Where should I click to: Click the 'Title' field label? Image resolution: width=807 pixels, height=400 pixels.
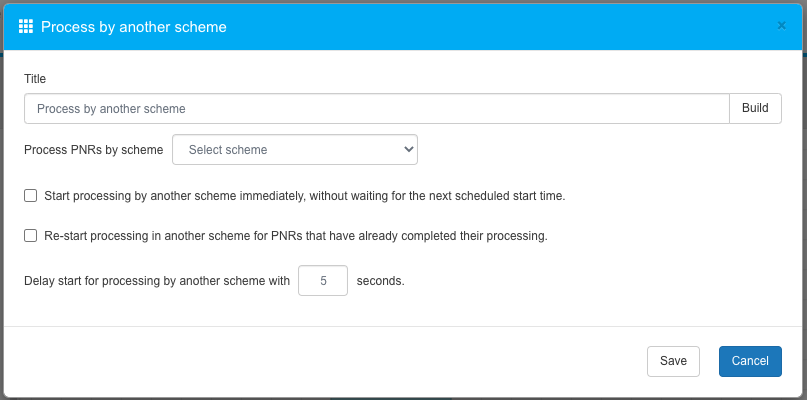tap(35, 78)
